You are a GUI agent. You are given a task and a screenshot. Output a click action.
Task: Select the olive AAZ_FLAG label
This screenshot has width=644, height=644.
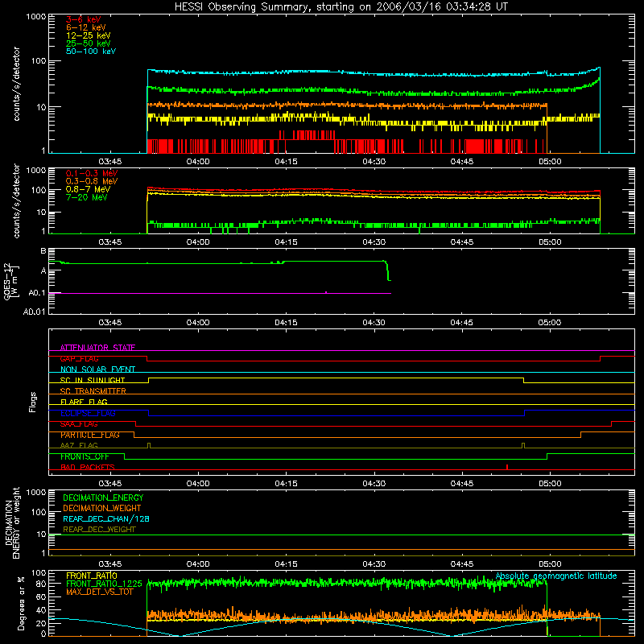click(x=79, y=445)
